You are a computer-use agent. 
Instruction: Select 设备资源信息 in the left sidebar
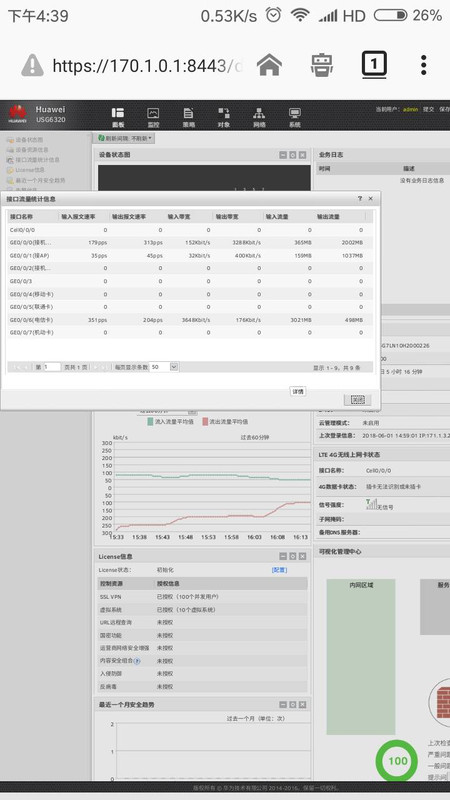[x=32, y=150]
